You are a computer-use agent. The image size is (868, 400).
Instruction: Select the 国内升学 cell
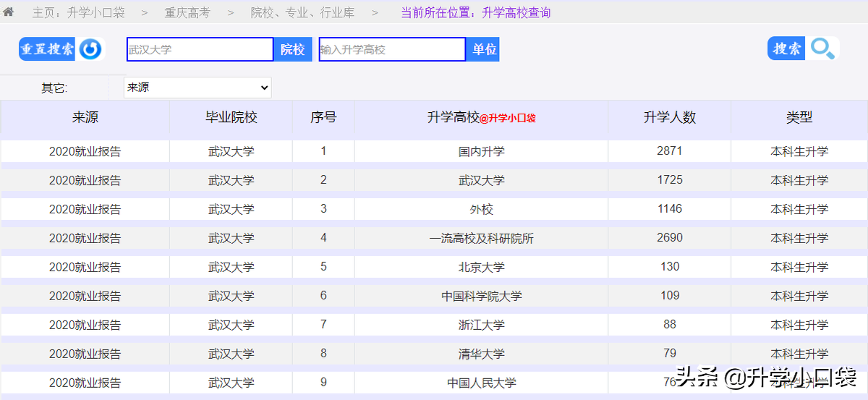tap(482, 151)
